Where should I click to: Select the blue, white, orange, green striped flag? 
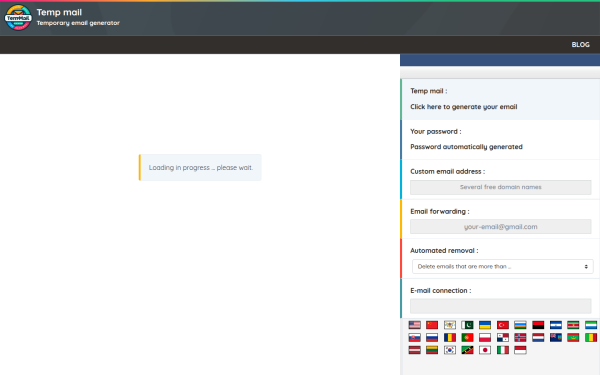(x=520, y=325)
